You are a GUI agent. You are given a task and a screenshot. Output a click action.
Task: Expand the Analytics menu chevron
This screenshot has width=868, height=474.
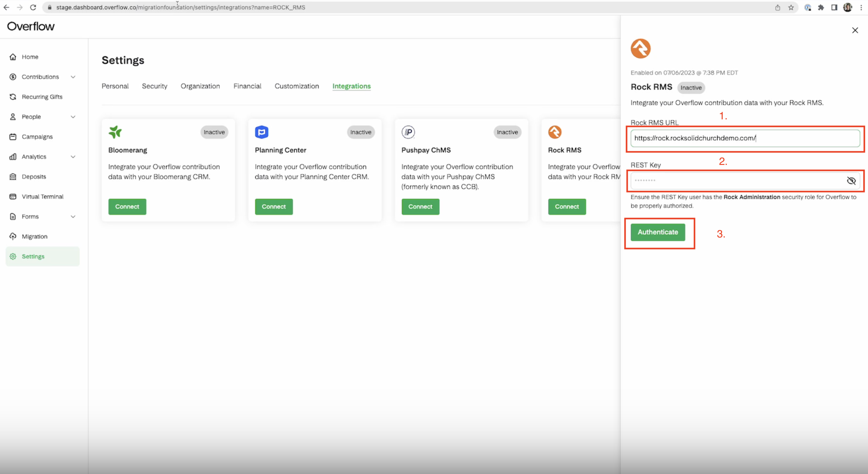pyautogui.click(x=73, y=157)
